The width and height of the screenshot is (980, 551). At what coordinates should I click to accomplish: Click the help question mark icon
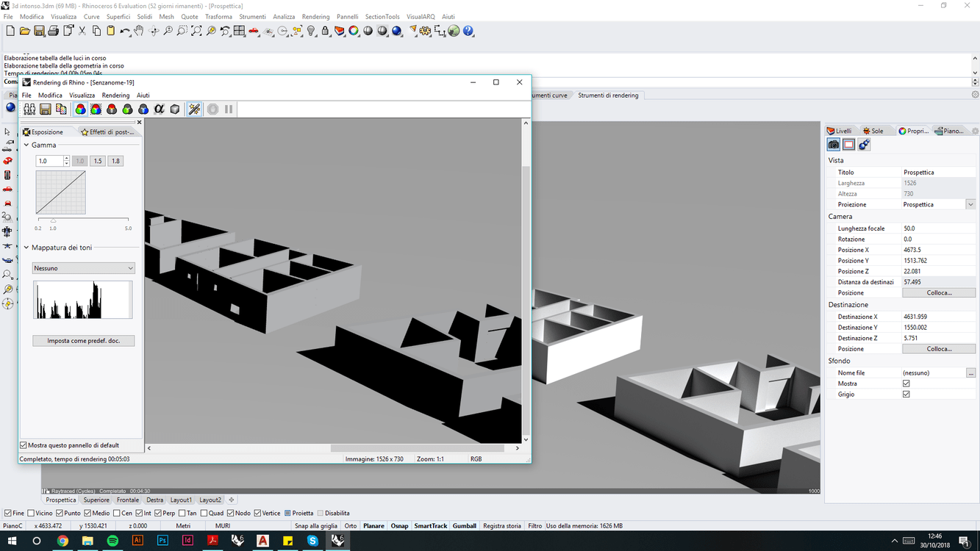(468, 31)
